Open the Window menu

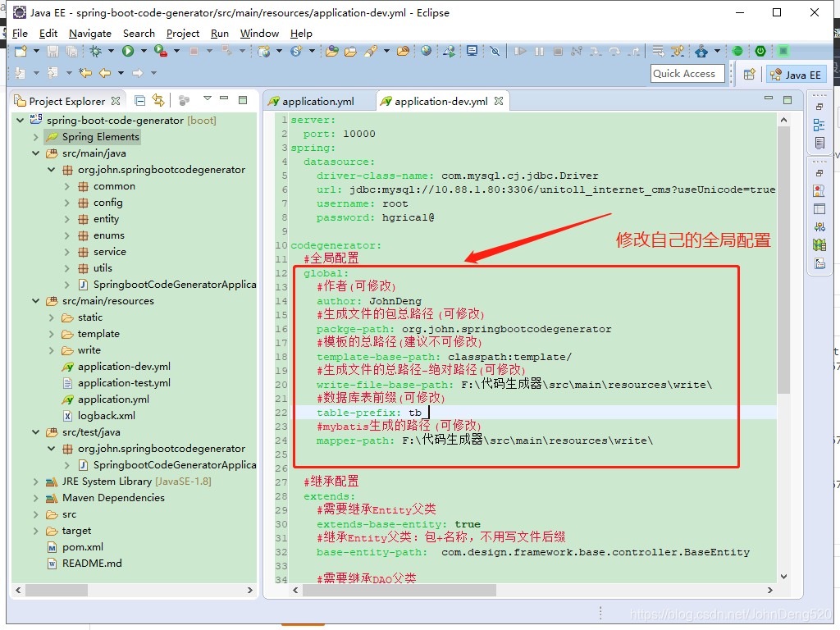click(259, 33)
